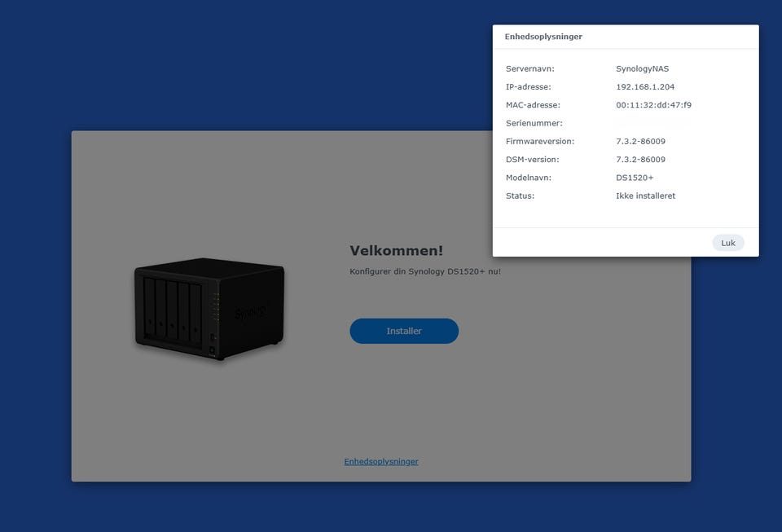Click the Firmwareversion value 7.3.2-86009
782x532 pixels.
[x=640, y=141]
